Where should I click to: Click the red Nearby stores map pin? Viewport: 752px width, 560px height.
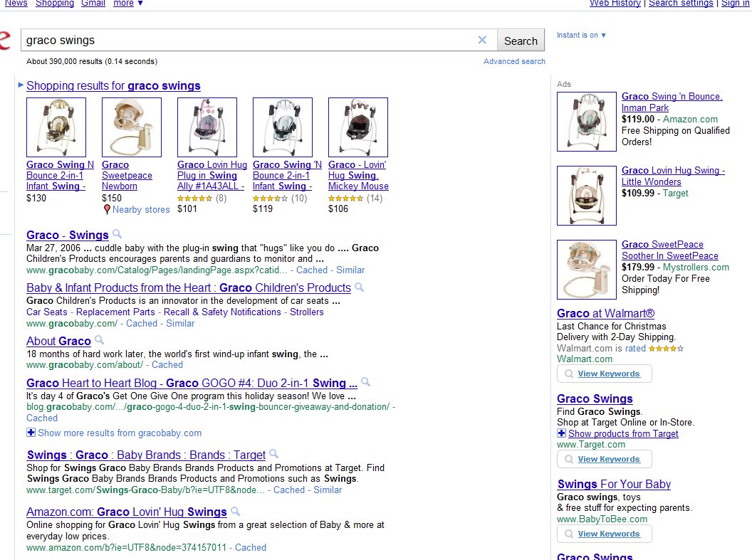107,209
